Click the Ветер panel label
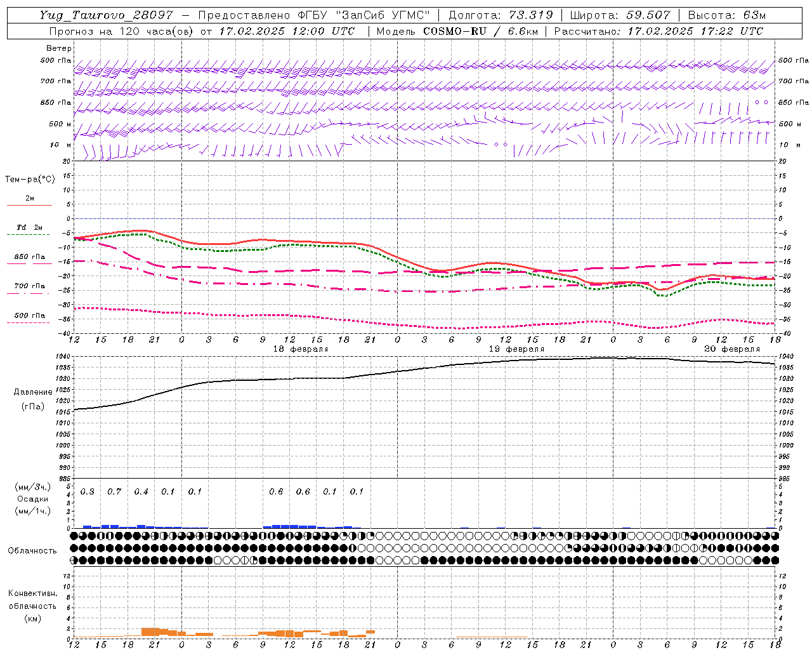The image size is (812, 650). pyautogui.click(x=59, y=48)
